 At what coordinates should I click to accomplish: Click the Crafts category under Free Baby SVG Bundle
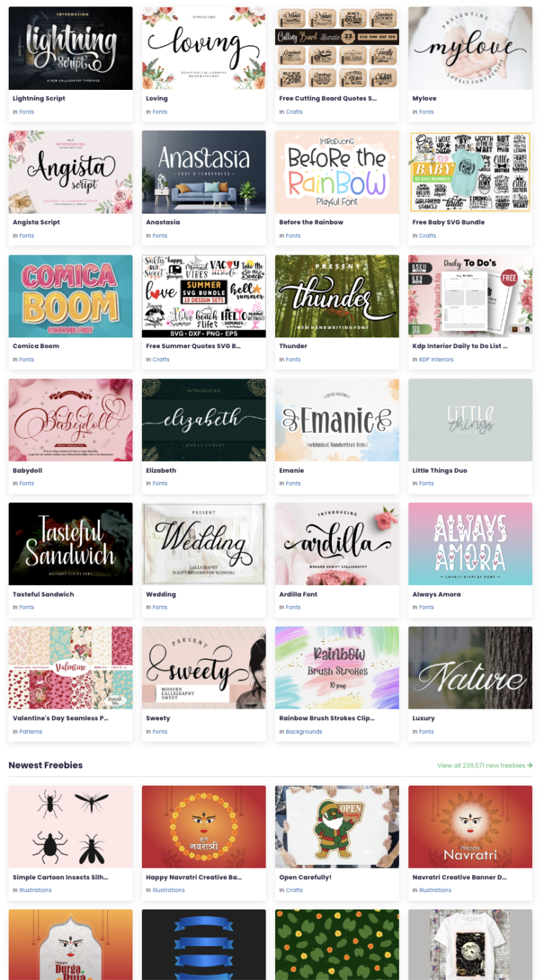(428, 236)
